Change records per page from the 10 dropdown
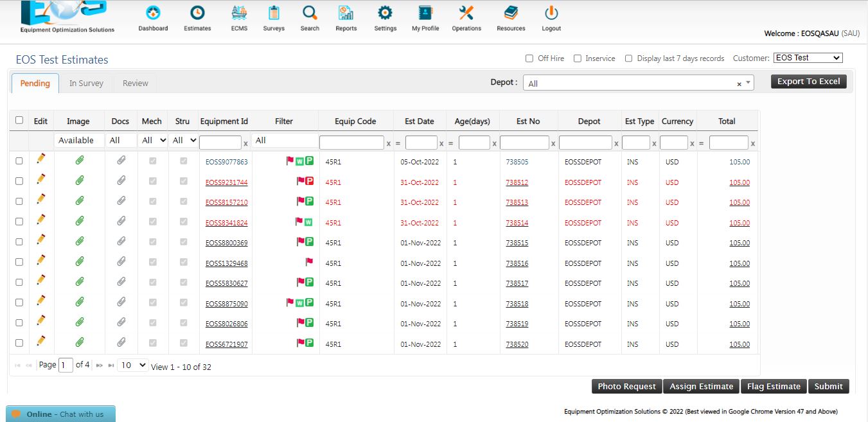This screenshot has height=422, width=868. 132,365
